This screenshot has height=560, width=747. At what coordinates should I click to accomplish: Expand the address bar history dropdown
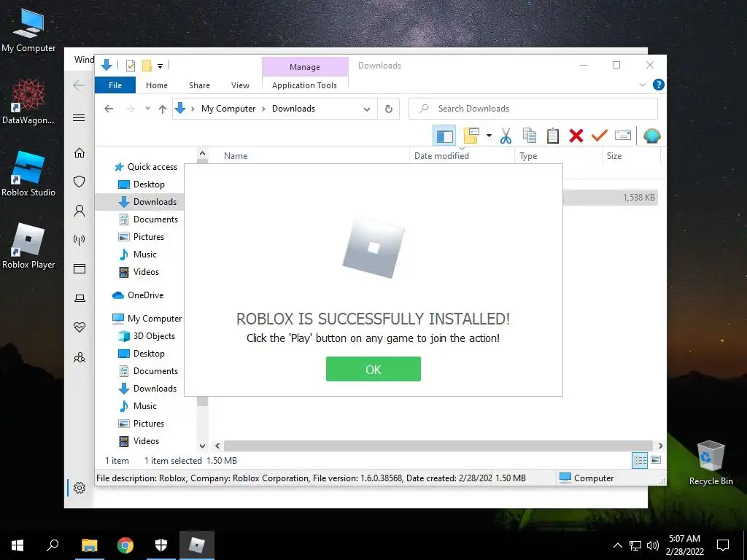pyautogui.click(x=366, y=109)
